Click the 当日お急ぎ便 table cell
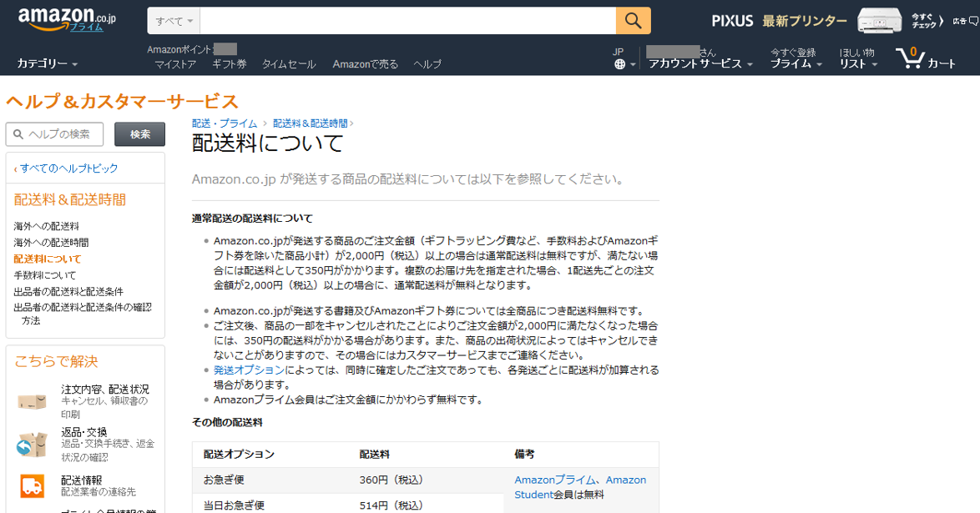This screenshot has height=513, width=980. click(234, 505)
